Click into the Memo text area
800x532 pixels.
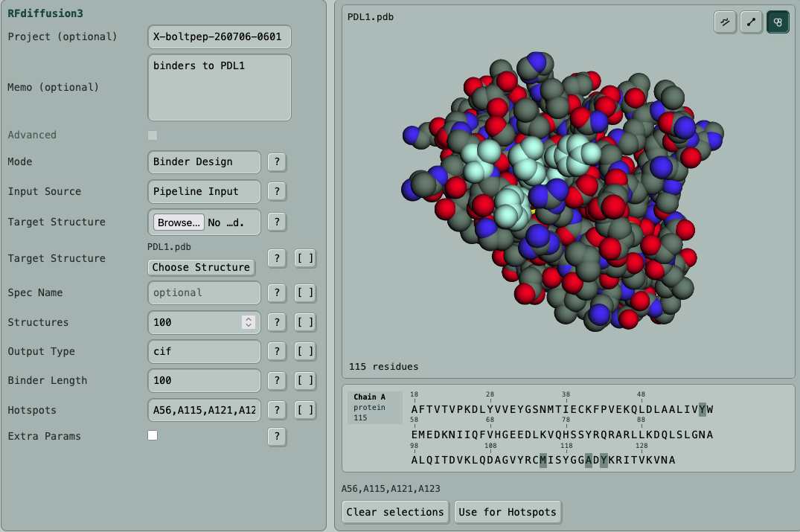click(220, 88)
